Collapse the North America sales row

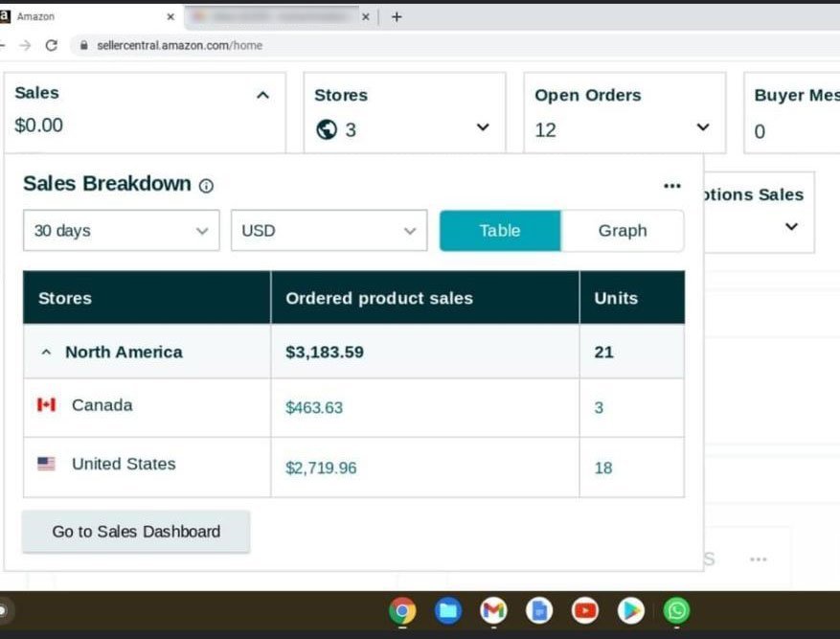coord(46,352)
